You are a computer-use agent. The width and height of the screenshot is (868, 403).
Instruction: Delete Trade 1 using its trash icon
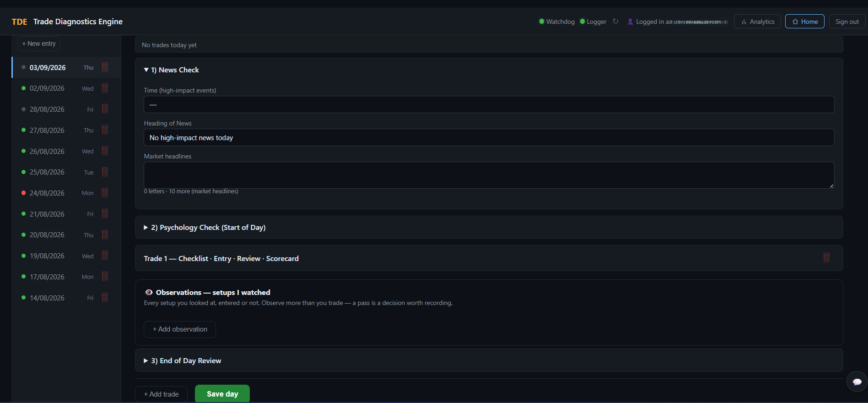(826, 258)
